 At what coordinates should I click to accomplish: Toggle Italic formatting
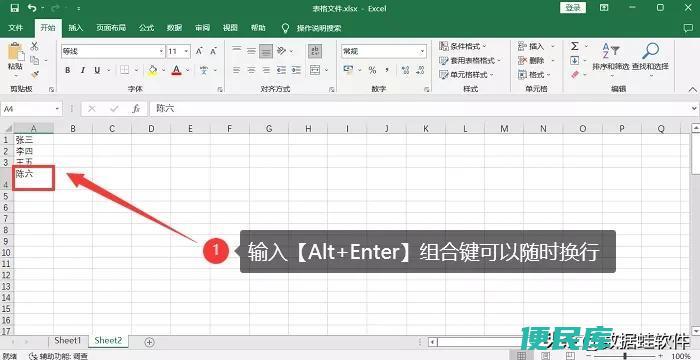click(x=82, y=70)
